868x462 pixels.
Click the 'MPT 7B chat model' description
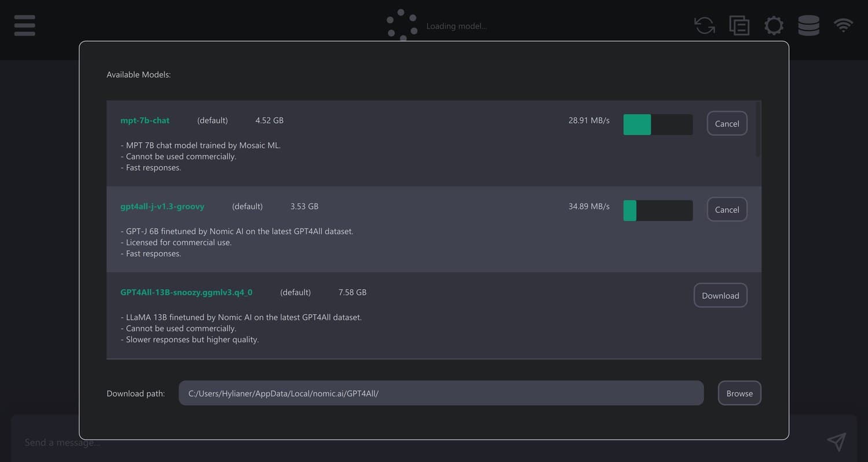point(200,145)
